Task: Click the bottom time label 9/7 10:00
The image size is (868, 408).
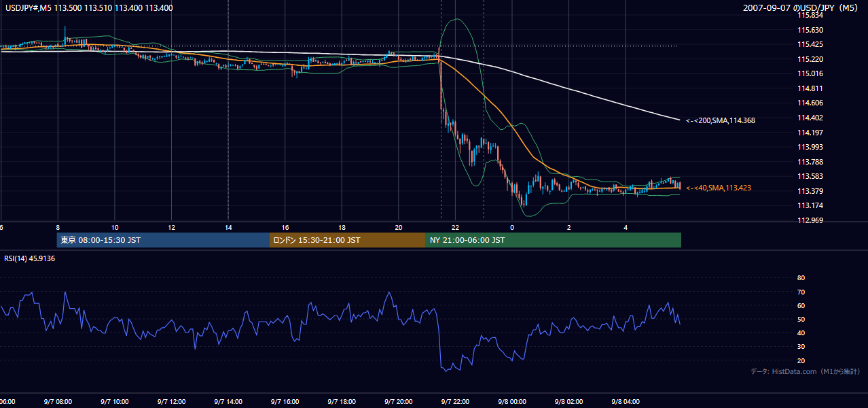Action: 115,401
